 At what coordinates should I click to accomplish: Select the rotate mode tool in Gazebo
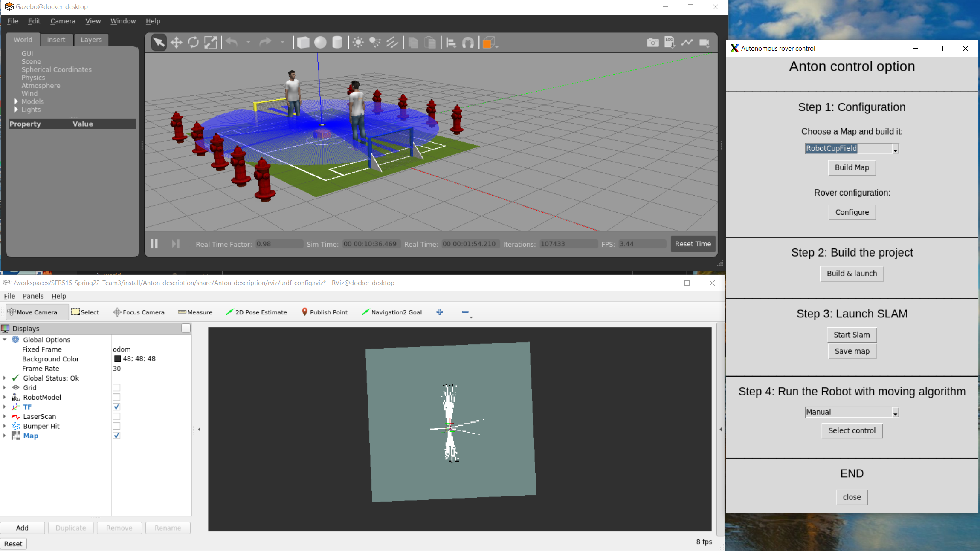pos(193,43)
